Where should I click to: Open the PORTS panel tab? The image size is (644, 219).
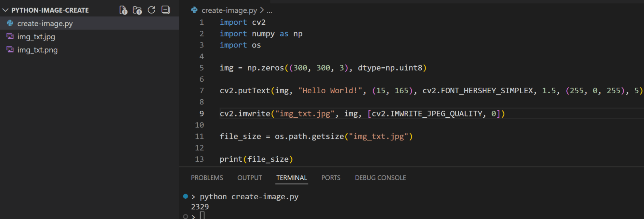coord(331,178)
